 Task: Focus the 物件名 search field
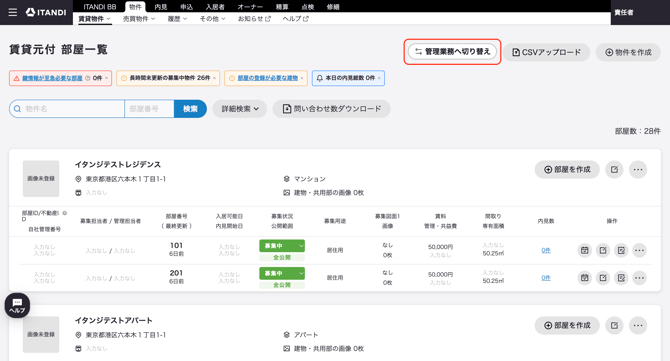click(67, 109)
